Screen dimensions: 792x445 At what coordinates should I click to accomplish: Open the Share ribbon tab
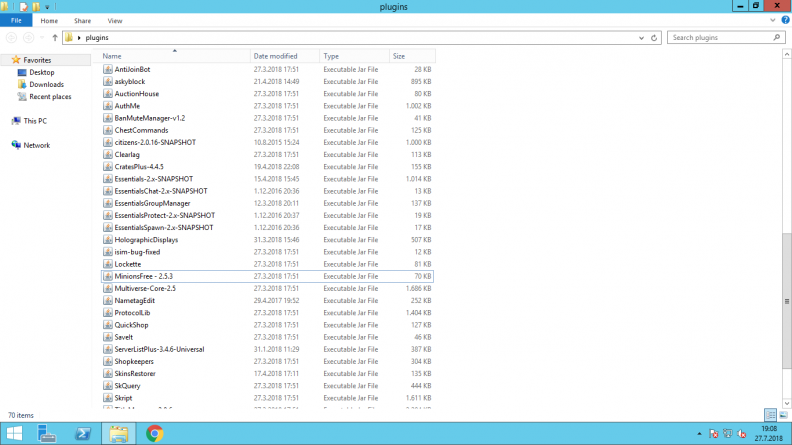pyautogui.click(x=82, y=21)
